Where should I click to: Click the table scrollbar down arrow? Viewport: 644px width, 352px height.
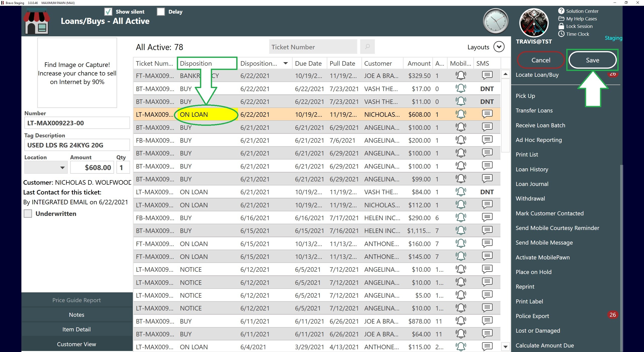[505, 347]
